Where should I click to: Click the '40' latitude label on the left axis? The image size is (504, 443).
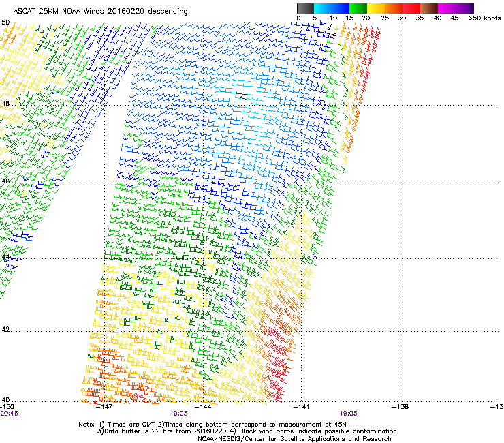(x=5, y=399)
